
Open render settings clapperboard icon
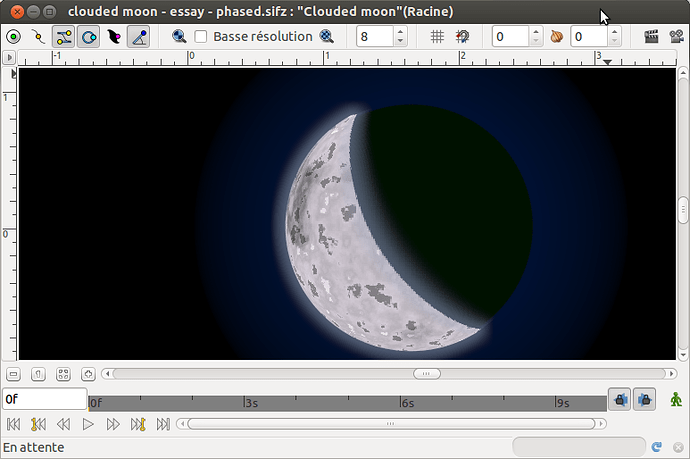tap(651, 37)
